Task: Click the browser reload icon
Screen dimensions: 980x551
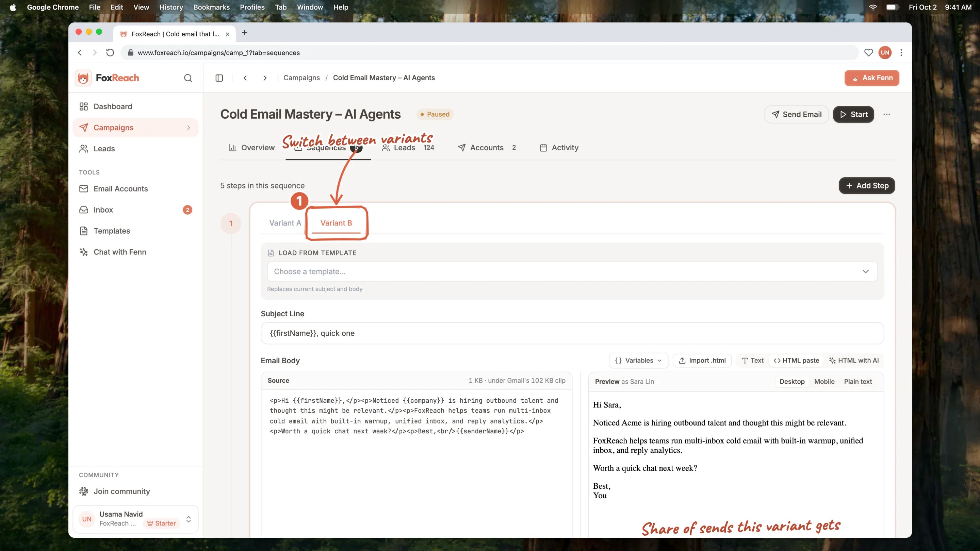Action: click(110, 53)
